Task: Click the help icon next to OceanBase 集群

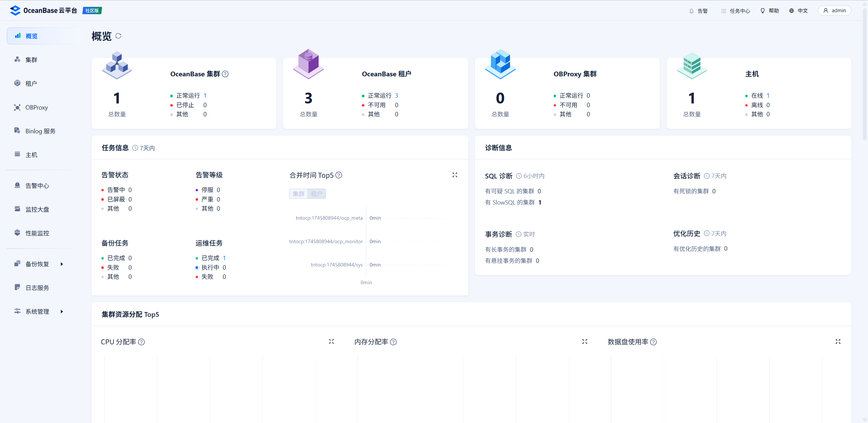Action: tap(225, 74)
